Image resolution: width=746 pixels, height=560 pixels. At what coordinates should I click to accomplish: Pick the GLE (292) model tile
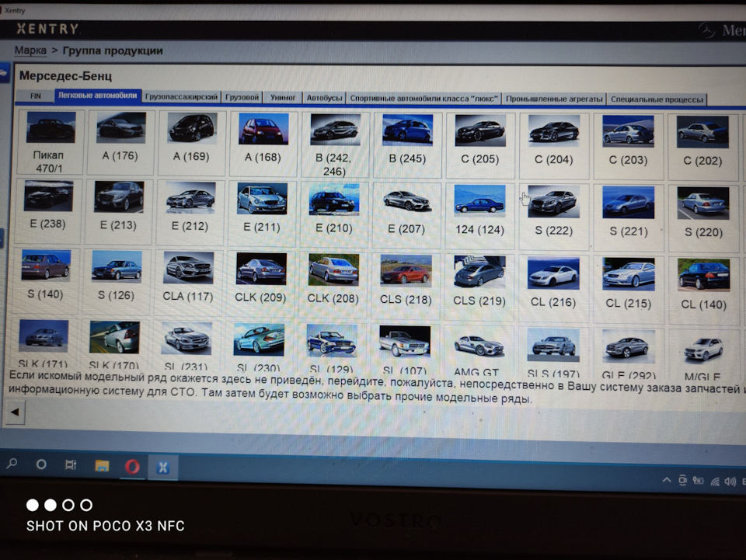(x=629, y=353)
